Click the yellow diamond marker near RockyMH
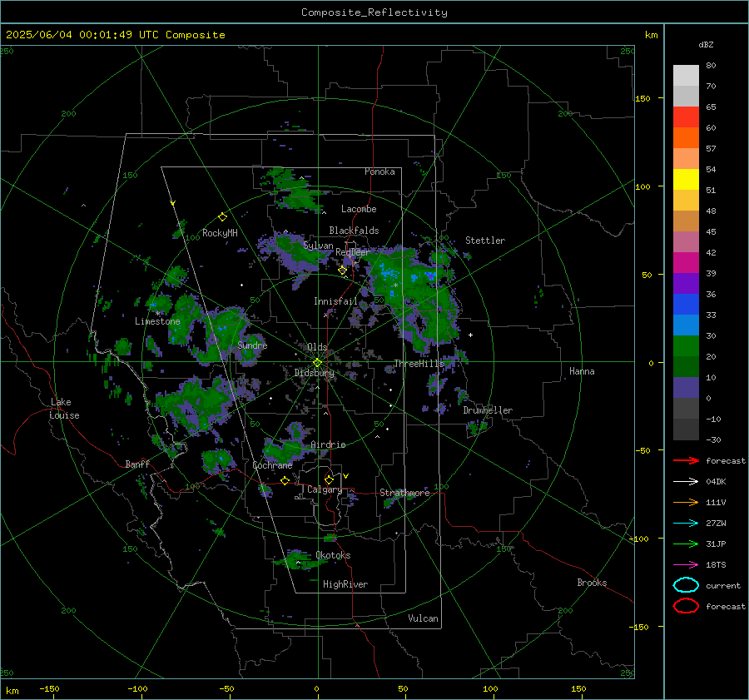Screen dimensions: 749x700 point(222,217)
